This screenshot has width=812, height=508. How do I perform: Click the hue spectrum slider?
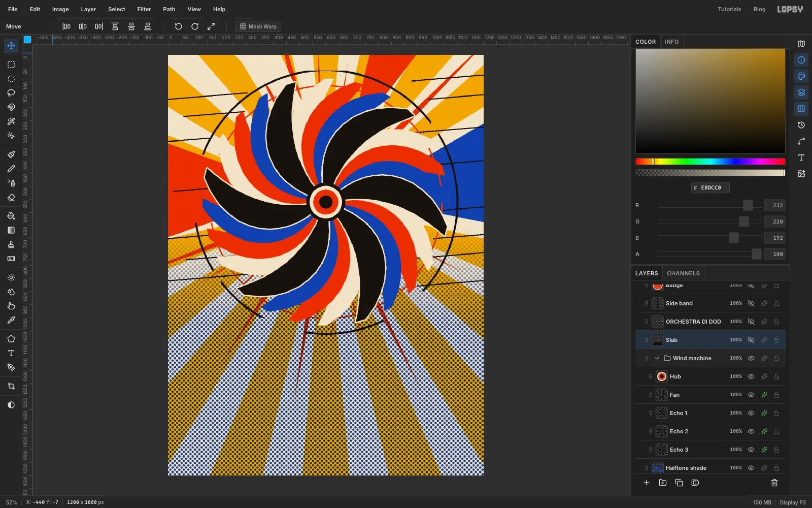(710, 162)
